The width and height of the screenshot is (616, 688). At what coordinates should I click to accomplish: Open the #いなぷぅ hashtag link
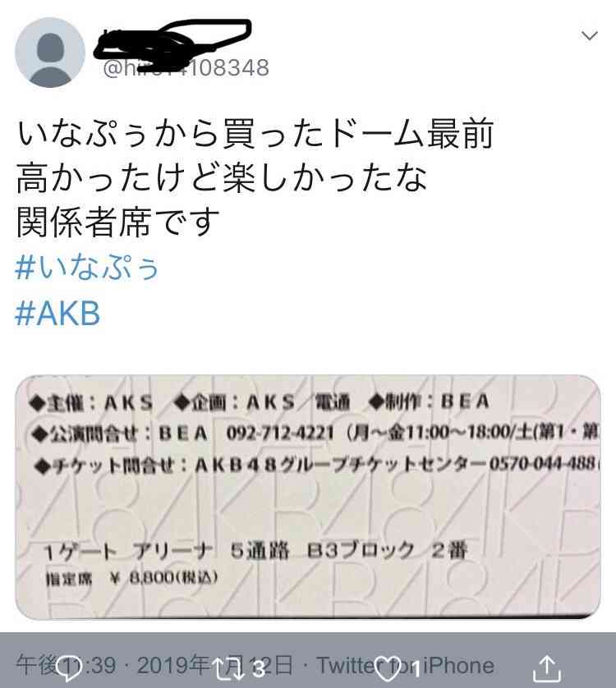tap(87, 267)
